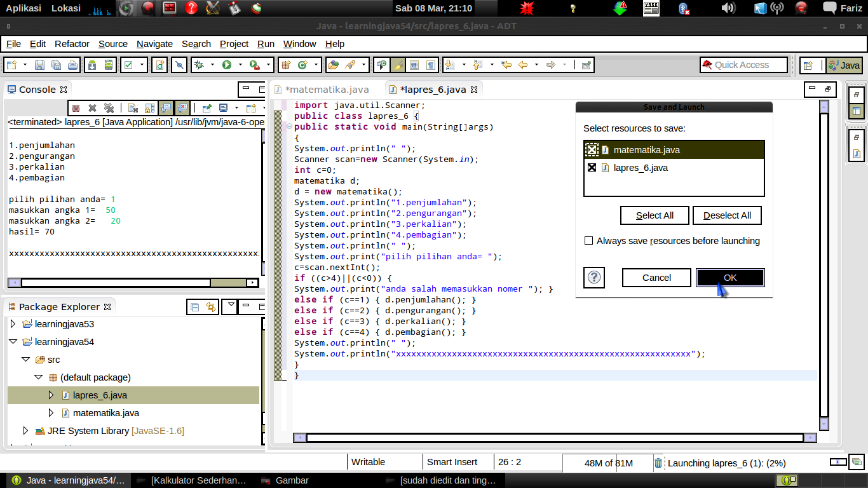Image resolution: width=868 pixels, height=488 pixels.
Task: Click the Save floppy disk icon
Action: click(39, 65)
